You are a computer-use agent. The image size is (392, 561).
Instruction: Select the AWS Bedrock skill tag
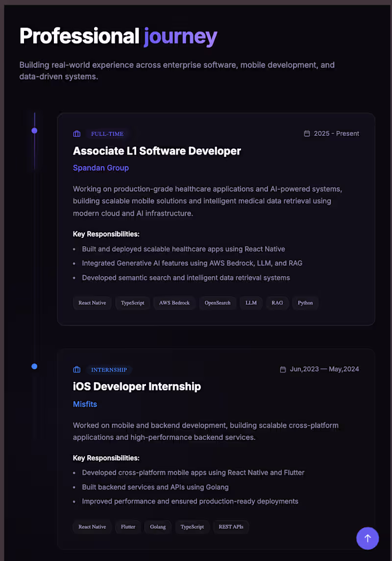click(x=174, y=303)
